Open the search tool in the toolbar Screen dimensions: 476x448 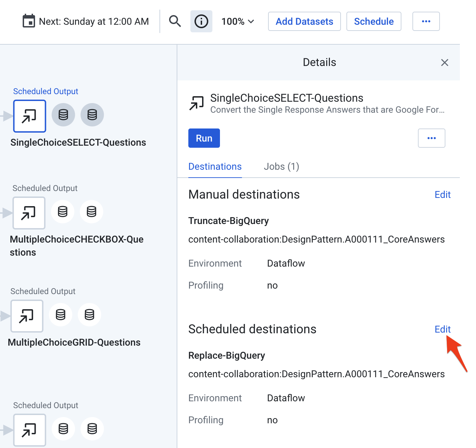175,21
